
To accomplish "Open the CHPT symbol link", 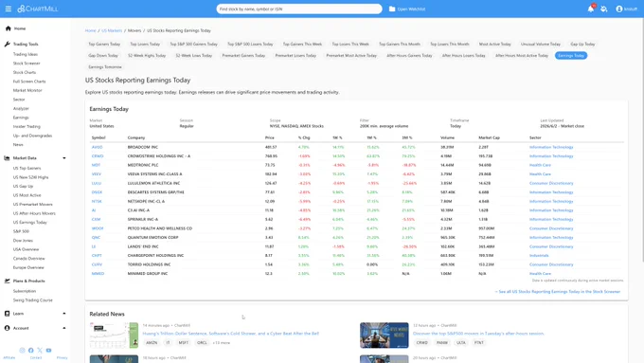I will (x=97, y=256).
